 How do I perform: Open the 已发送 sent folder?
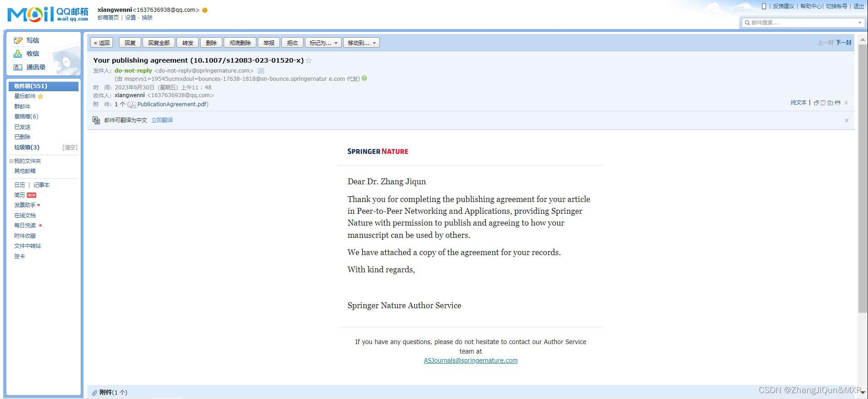click(x=22, y=127)
